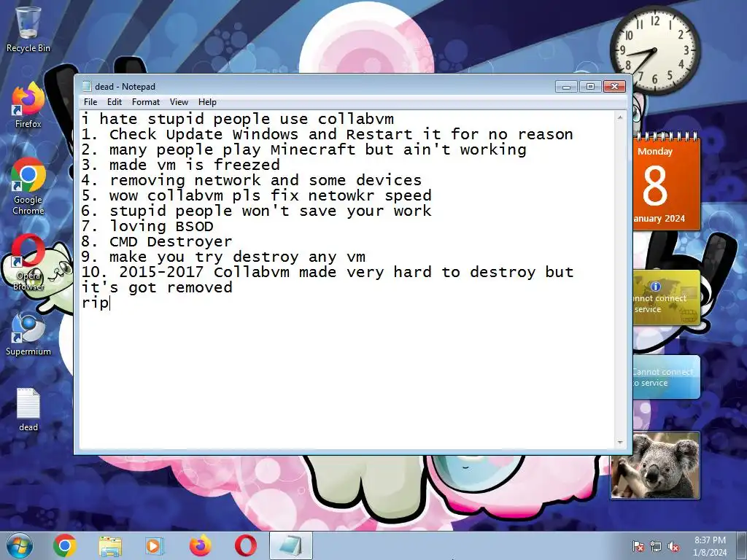Open Windows Media Player taskbar icon

[155, 545]
